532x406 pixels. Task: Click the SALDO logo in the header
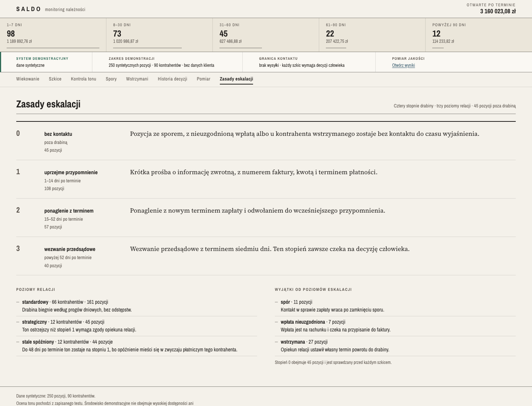(28, 9)
